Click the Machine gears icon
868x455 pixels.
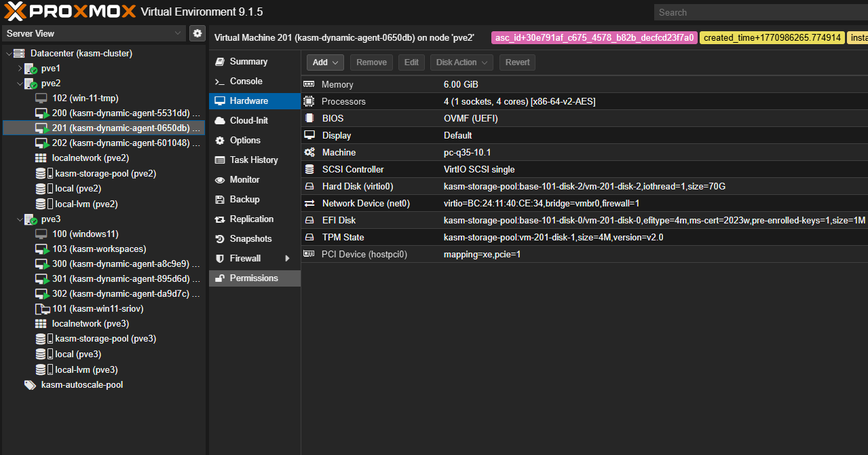pos(309,152)
